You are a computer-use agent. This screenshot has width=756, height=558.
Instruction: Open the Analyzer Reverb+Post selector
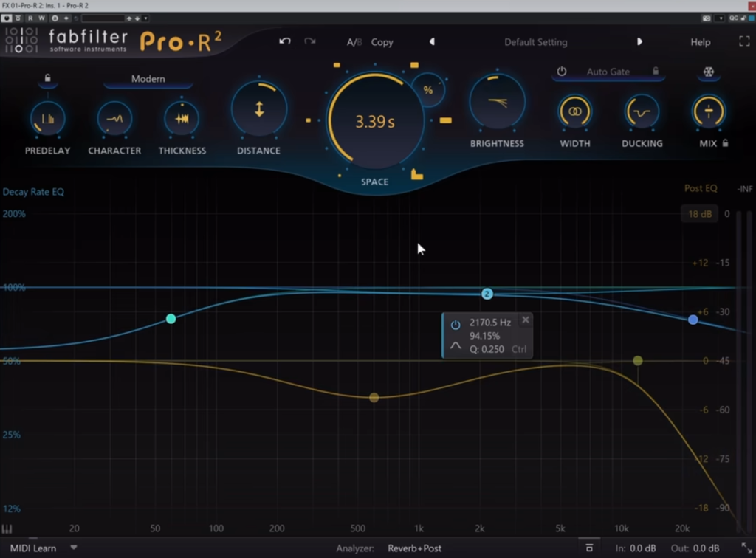(414, 548)
